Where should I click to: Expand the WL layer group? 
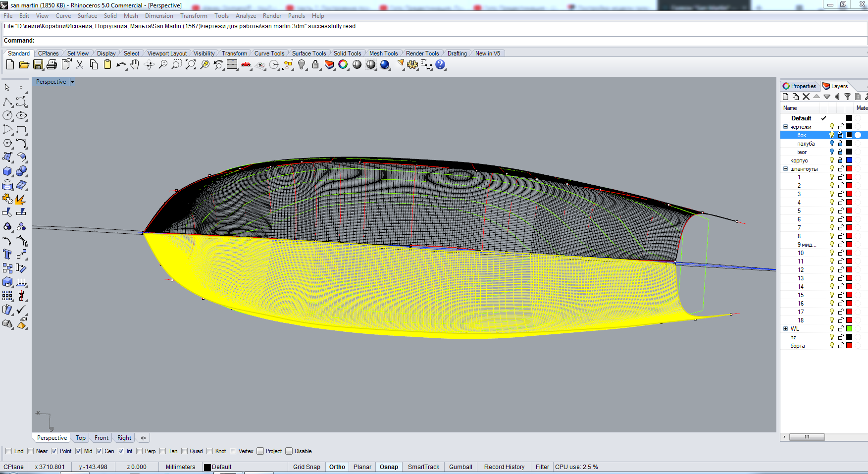coord(785,329)
